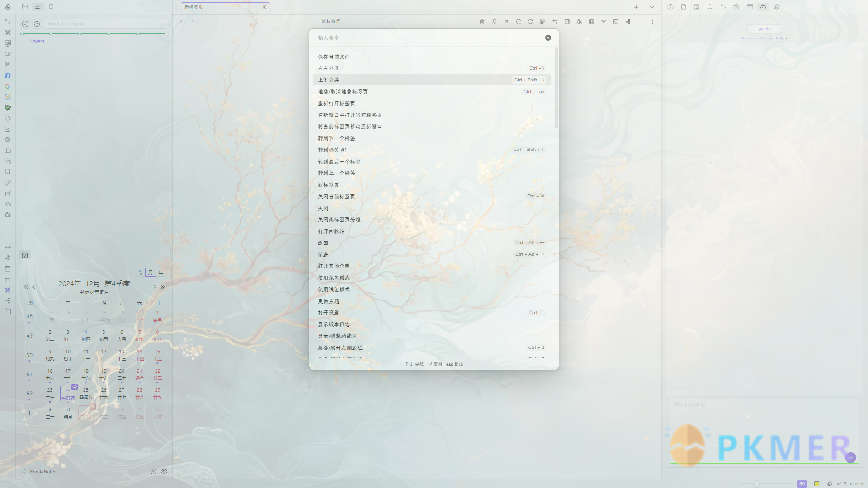Go to next month in calendar
The width and height of the screenshot is (868, 488).
[155, 286]
